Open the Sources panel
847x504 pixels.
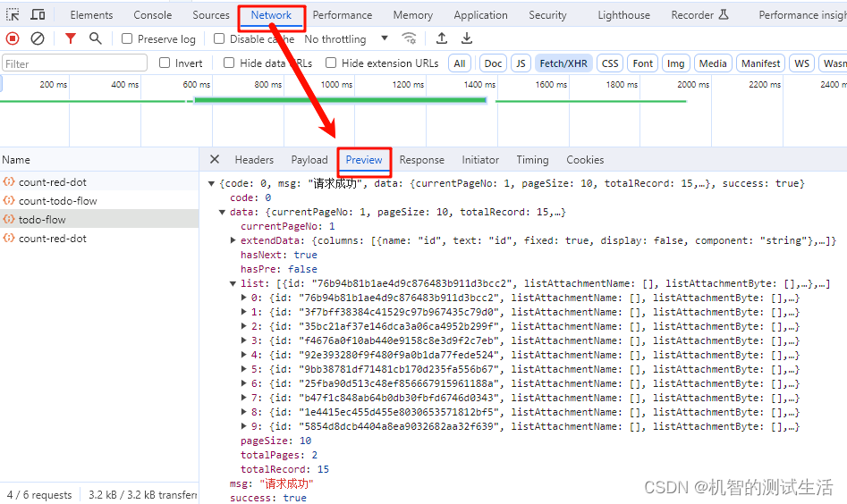point(211,15)
